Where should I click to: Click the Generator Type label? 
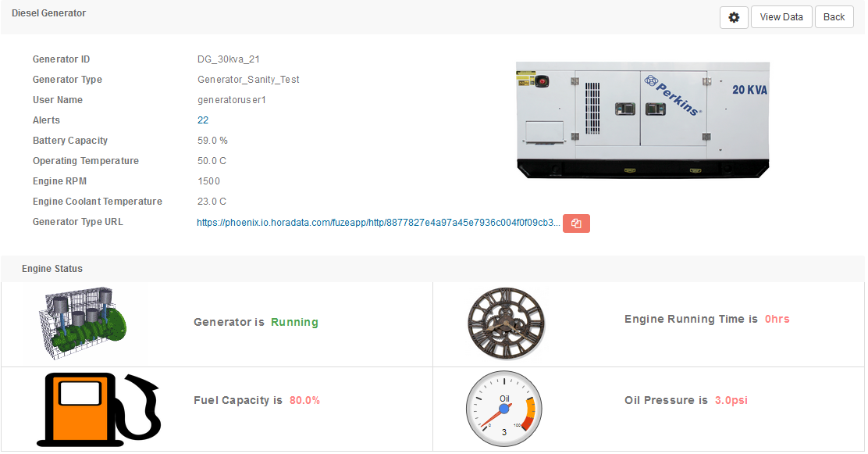click(68, 80)
